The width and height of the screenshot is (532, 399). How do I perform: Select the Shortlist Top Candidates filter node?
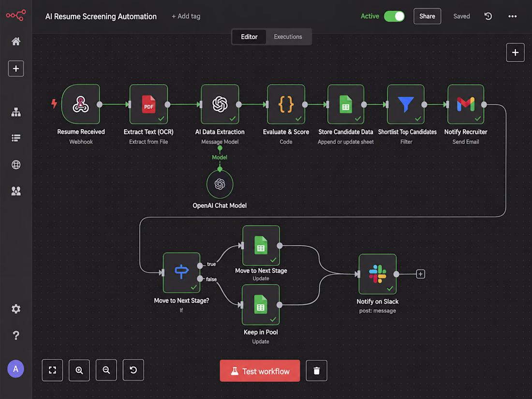406,104
